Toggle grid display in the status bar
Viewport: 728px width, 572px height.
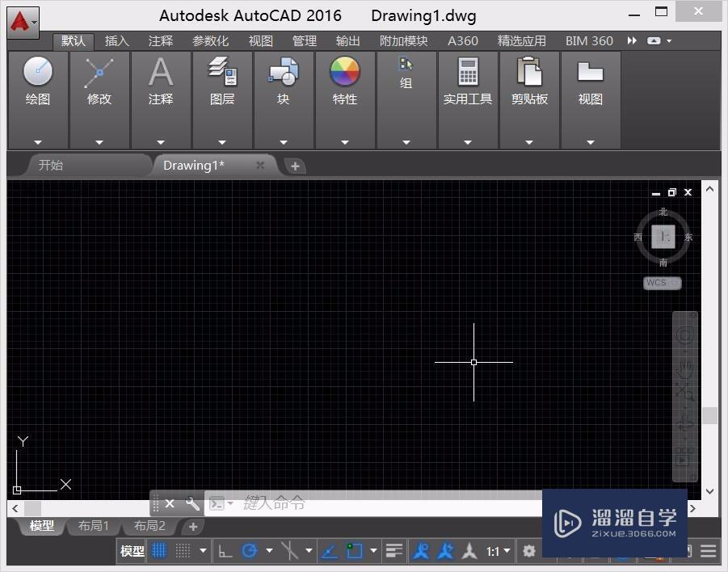point(159,551)
